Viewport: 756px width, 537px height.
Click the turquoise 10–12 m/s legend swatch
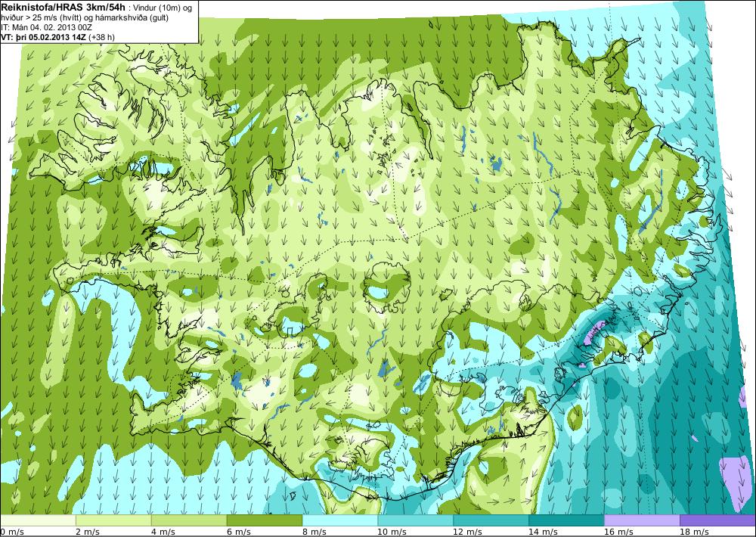(416, 520)
